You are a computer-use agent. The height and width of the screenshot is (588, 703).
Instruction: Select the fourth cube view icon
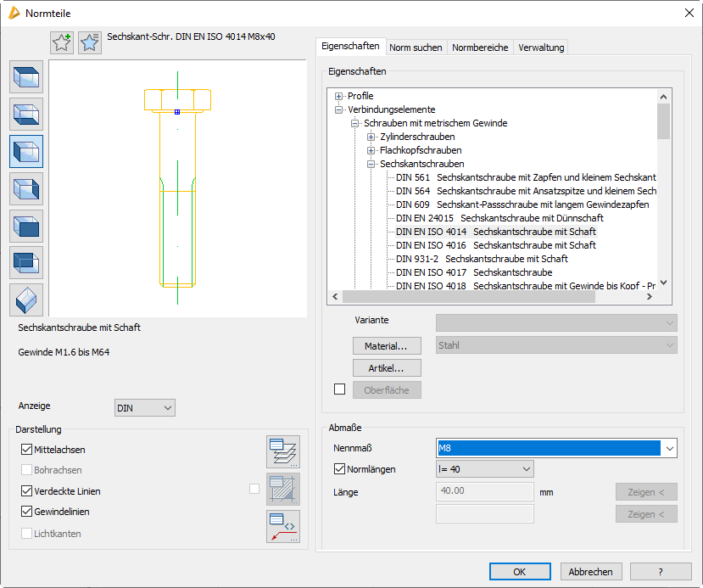[x=26, y=188]
